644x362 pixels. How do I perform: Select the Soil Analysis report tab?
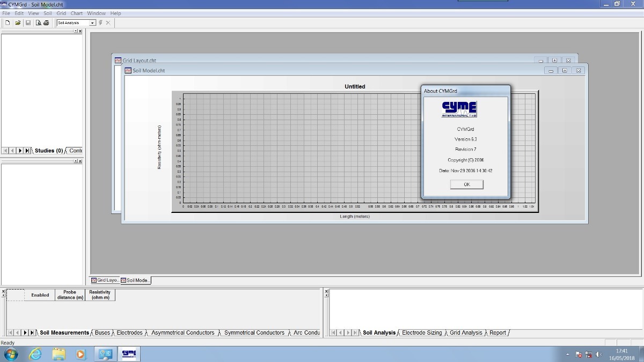click(379, 333)
